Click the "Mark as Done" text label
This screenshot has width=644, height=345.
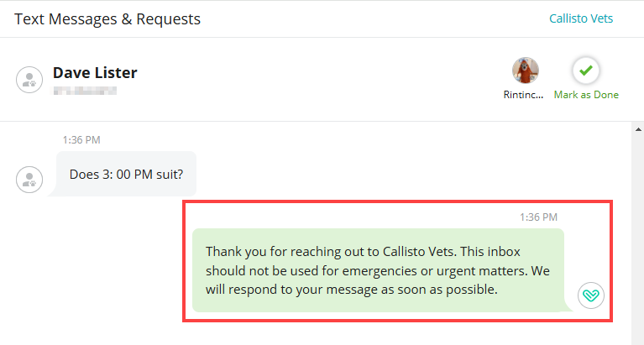[x=586, y=95]
